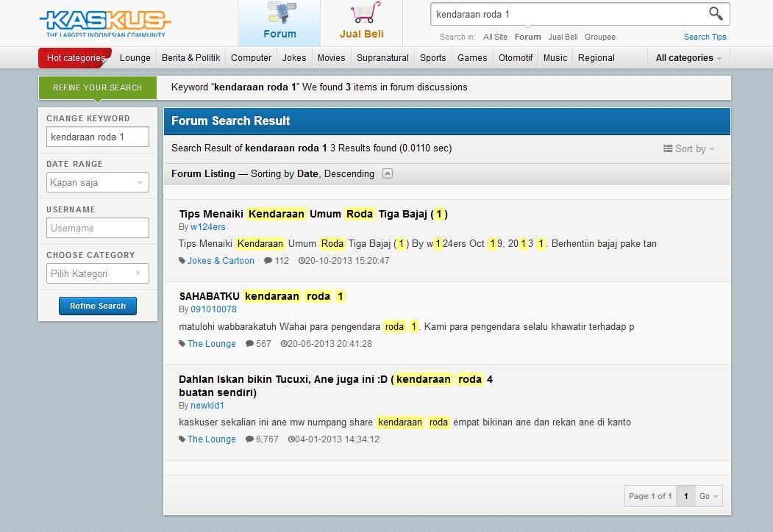Viewport: 773px width, 532px height.
Task: Click the Username input field
Action: (98, 228)
